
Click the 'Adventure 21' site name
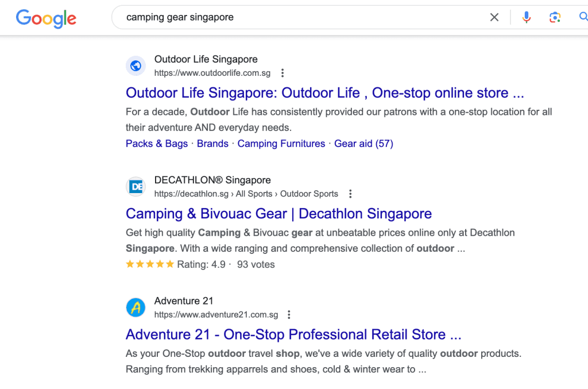point(184,301)
